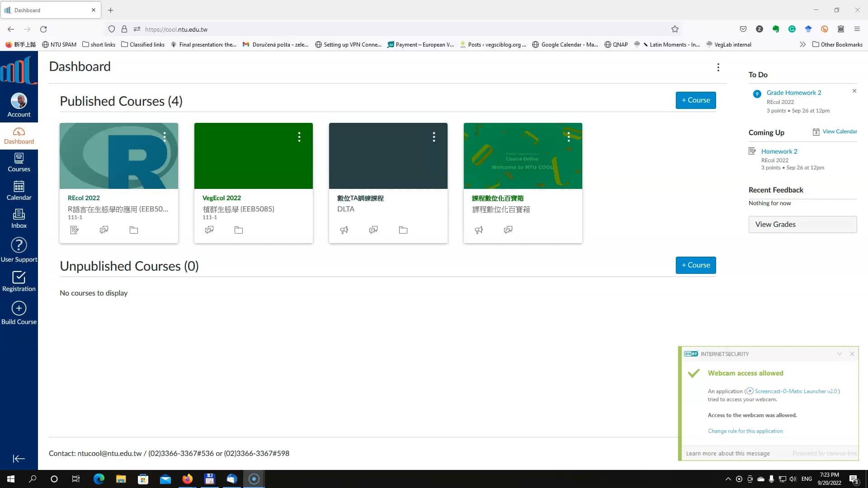
Task: Open discussions icon on VegEcol 2022 card
Action: pos(209,230)
